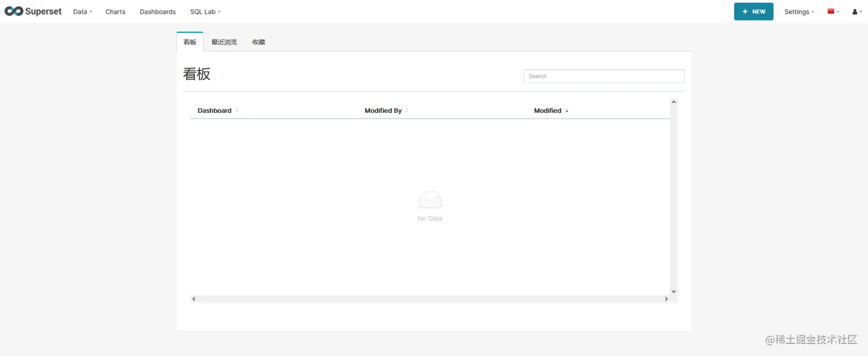868x356 pixels.
Task: Click the No Data inbox icon
Action: coord(430,200)
